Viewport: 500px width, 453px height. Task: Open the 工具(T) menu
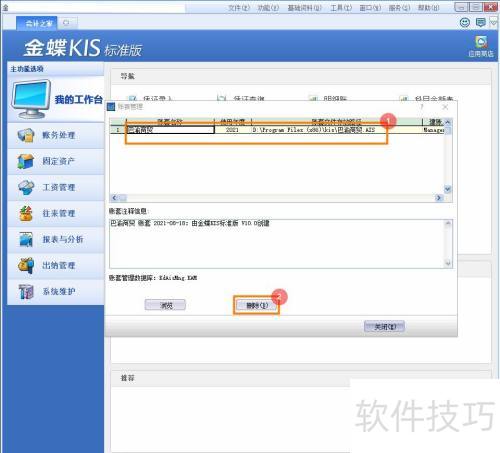(x=341, y=8)
